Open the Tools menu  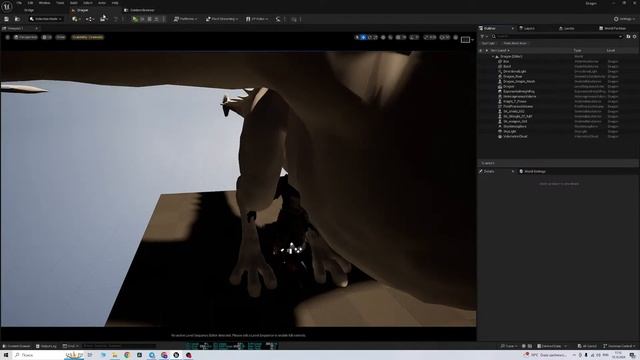pos(60,3)
